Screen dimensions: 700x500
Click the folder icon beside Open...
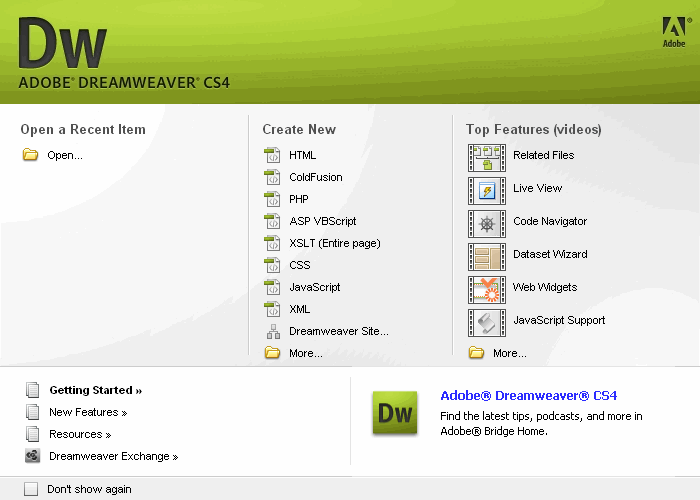tap(30, 155)
